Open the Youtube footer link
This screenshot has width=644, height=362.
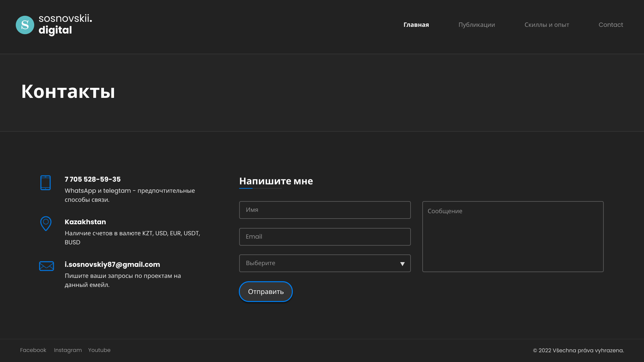point(99,350)
